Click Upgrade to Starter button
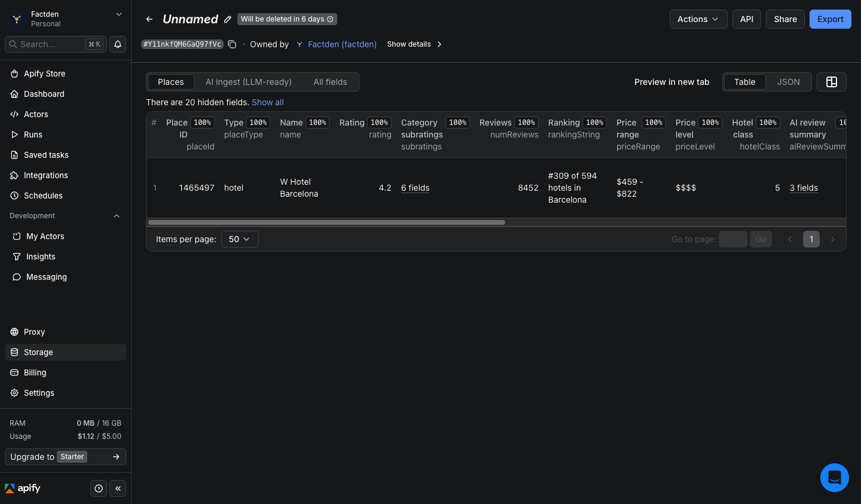861x504 pixels. (x=65, y=457)
